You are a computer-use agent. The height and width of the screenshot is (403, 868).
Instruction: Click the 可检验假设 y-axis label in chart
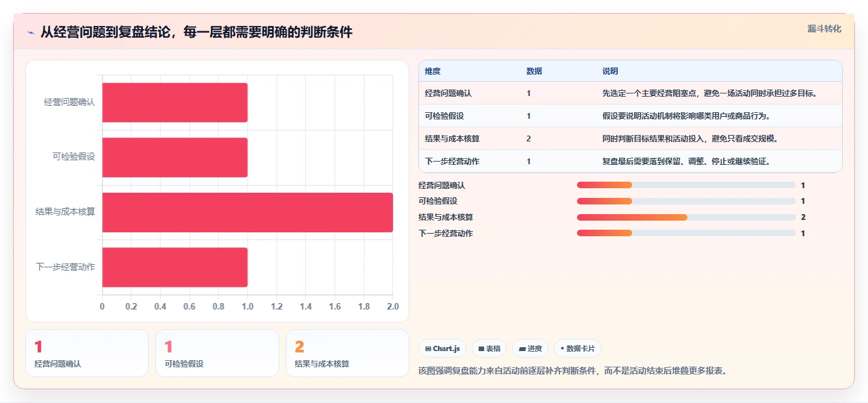pyautogui.click(x=74, y=157)
